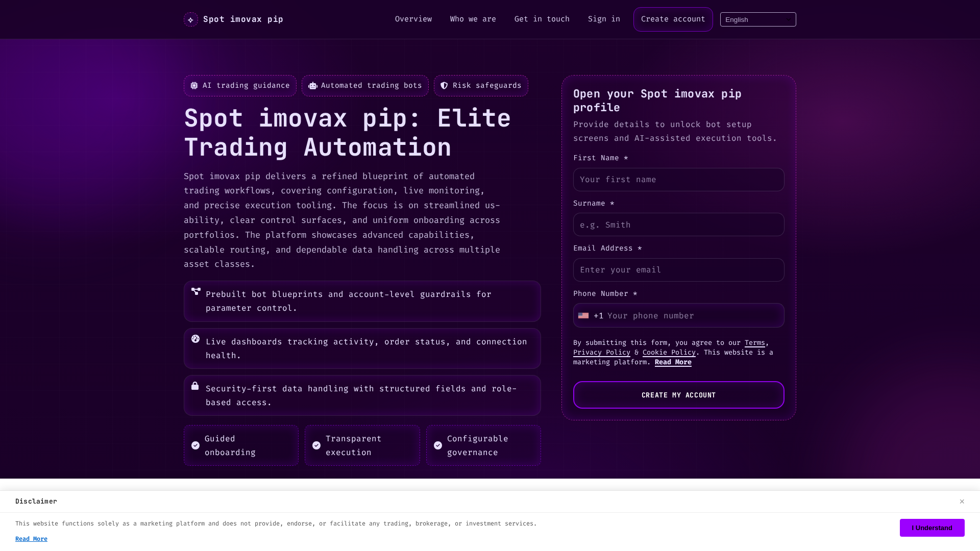The image size is (980, 551).
Task: Click the checkmark icon next to Configurable governance
Action: (438, 445)
